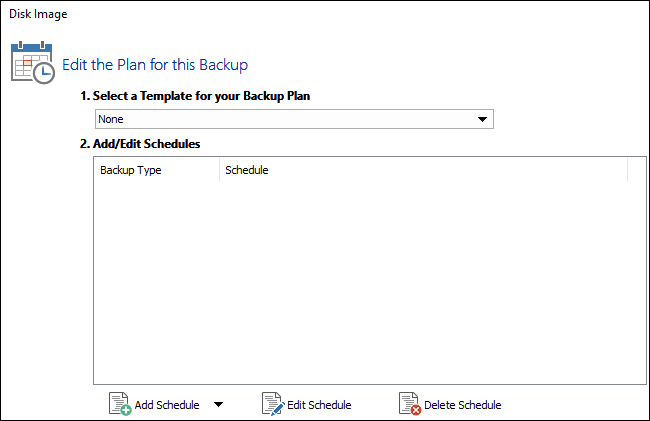Click the green plus badge on Add Schedule
The width and height of the screenshot is (650, 421).
click(126, 409)
